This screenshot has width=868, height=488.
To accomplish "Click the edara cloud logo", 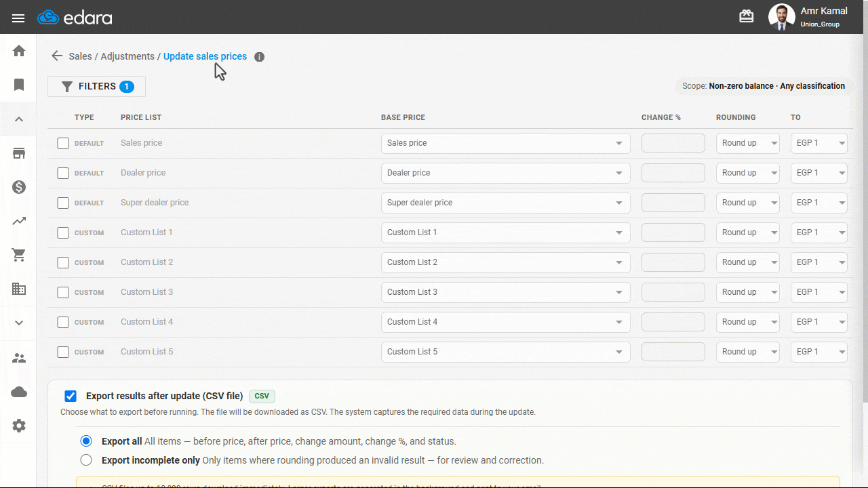I will (x=75, y=17).
